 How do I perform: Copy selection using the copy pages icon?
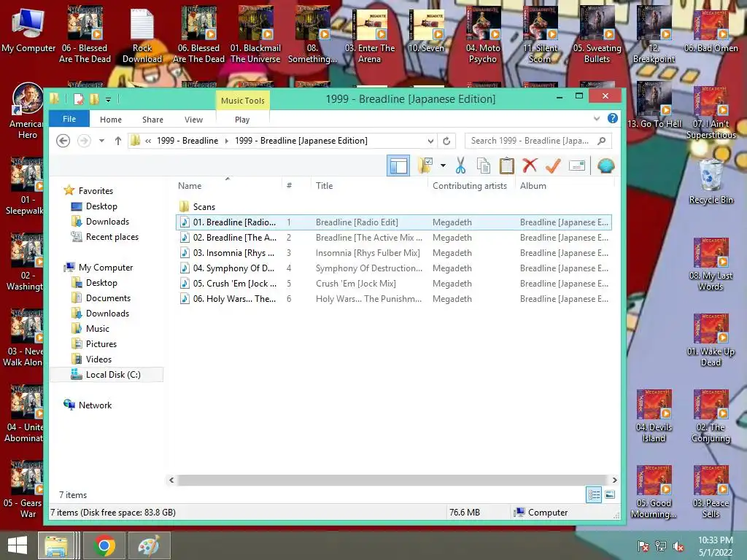484,166
